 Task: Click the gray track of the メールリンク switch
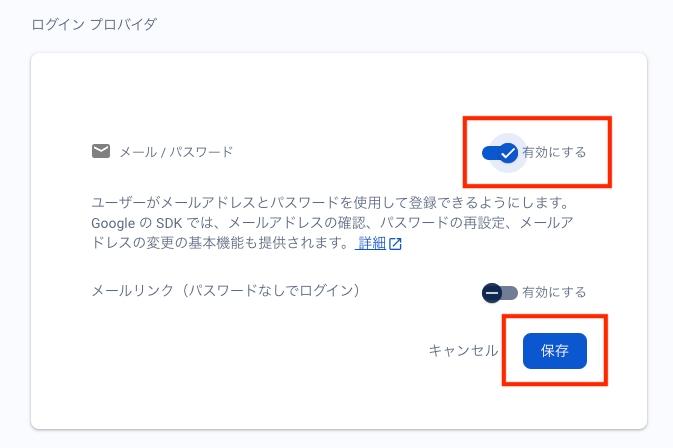click(509, 293)
